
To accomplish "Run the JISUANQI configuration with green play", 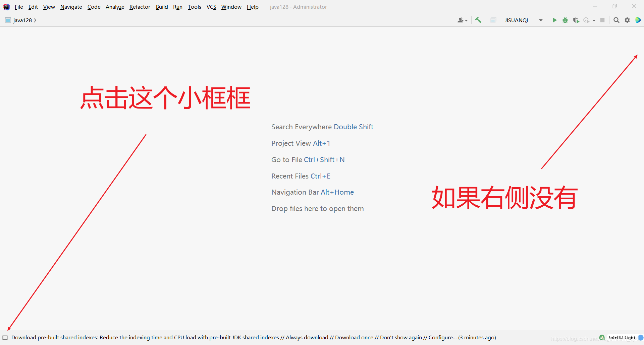I will tap(554, 20).
